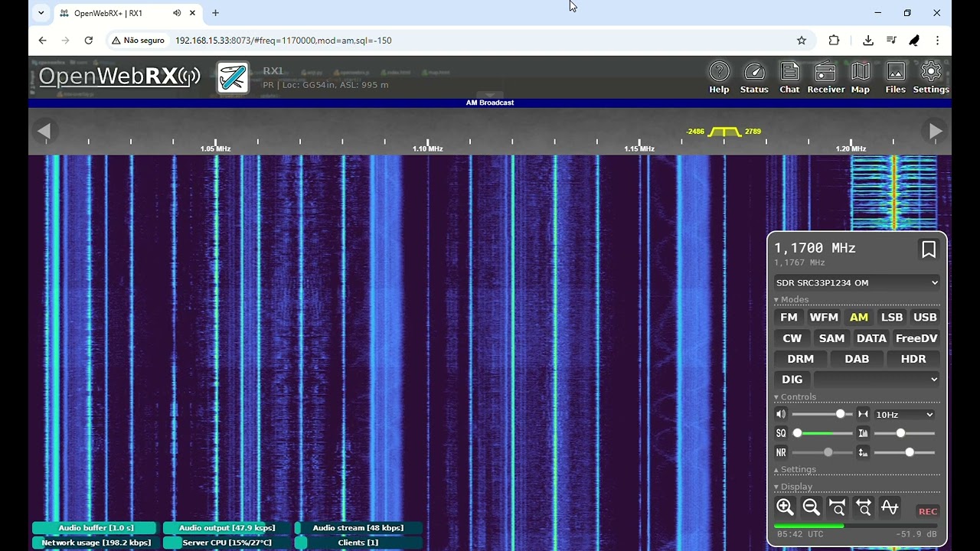Click the waterfall colors level icon

(x=863, y=433)
